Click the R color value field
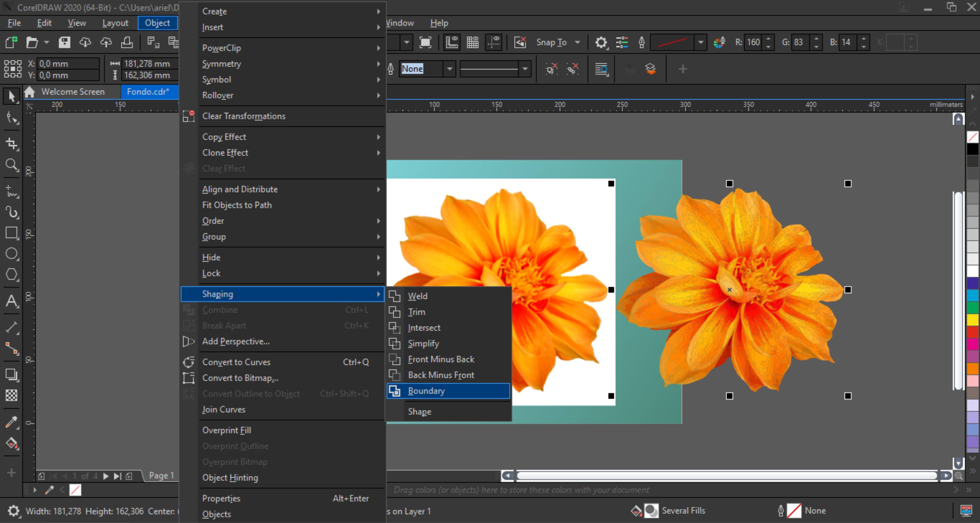This screenshot has width=980, height=523. tap(753, 42)
